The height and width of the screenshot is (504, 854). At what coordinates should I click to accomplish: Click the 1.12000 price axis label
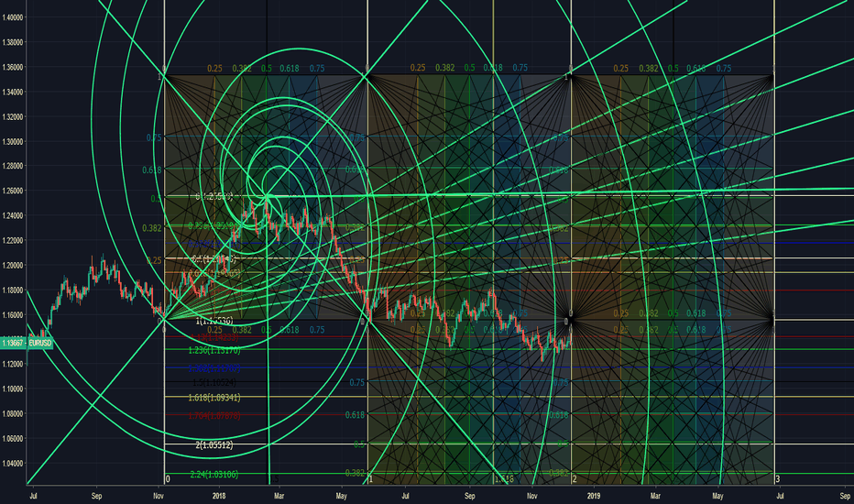(x=13, y=364)
